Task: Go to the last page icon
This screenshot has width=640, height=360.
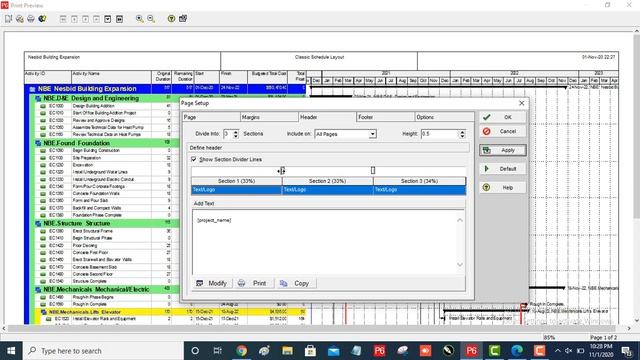Action: [x=119, y=19]
